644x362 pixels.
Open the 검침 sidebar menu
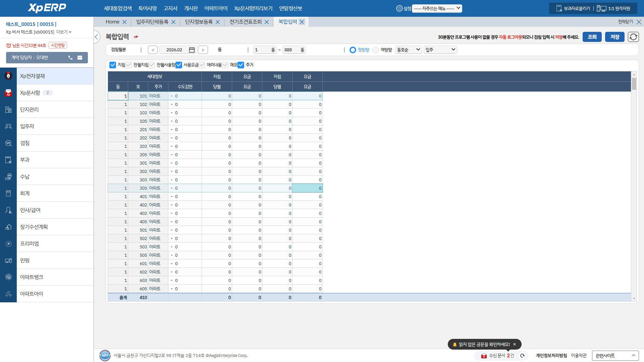[x=25, y=143]
